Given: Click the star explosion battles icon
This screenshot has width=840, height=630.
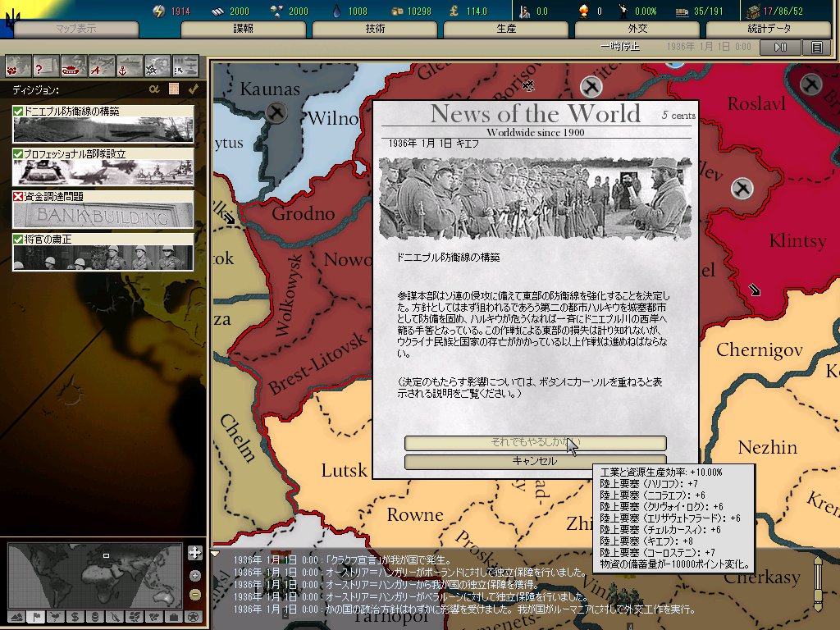Looking at the screenshot, I should [157, 67].
